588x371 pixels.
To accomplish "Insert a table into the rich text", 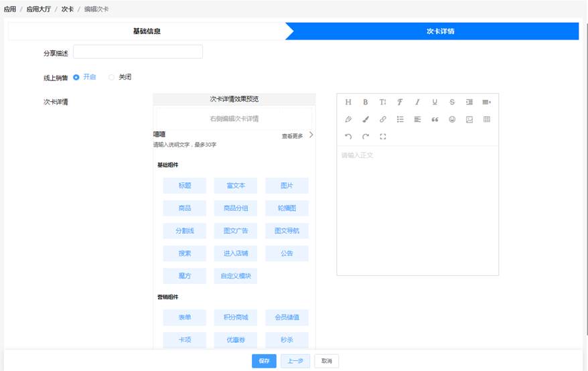I will click(x=487, y=120).
